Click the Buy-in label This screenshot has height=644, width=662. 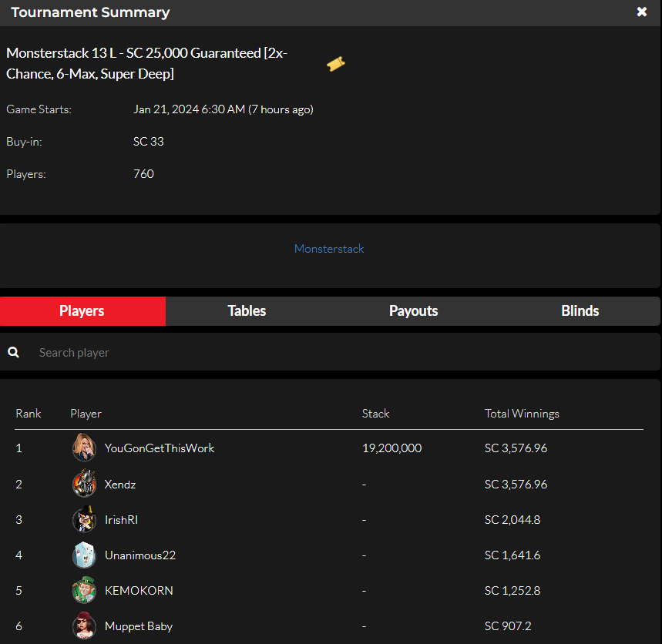[x=24, y=142]
